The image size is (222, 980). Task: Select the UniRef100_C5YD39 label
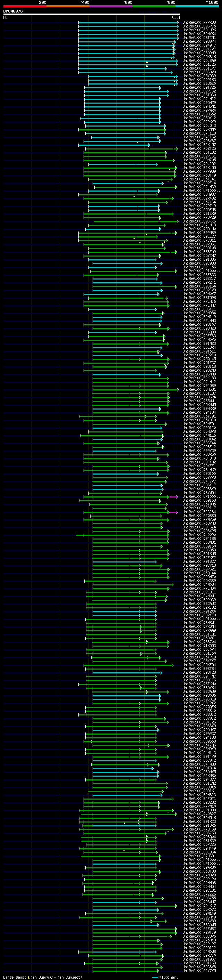pyautogui.click(x=199, y=76)
